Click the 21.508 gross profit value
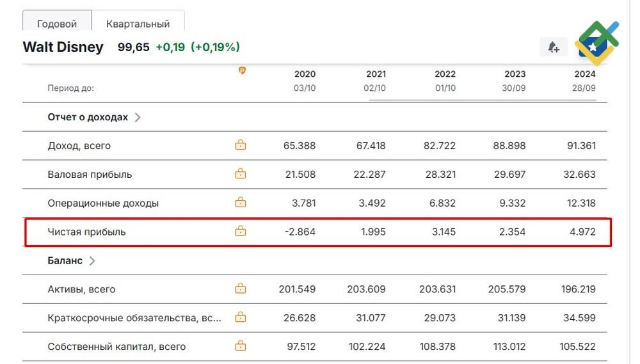The image size is (640, 364). 300,174
